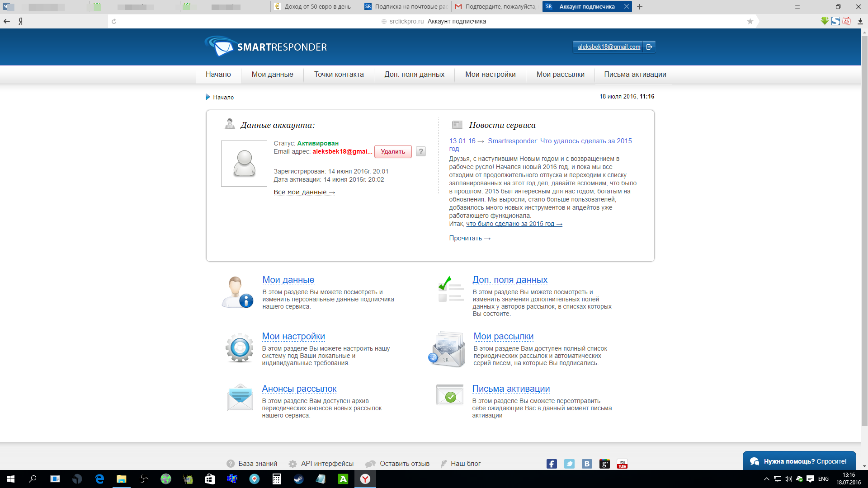Viewport: 868px width, 488px height.
Task: Click the page vertical scrollbar
Action: (x=864, y=230)
